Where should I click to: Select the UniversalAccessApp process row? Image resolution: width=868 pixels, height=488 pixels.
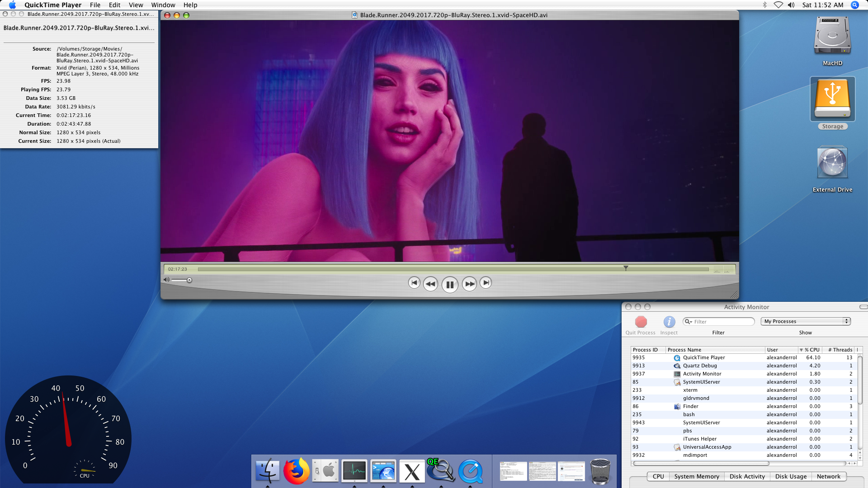(743, 447)
